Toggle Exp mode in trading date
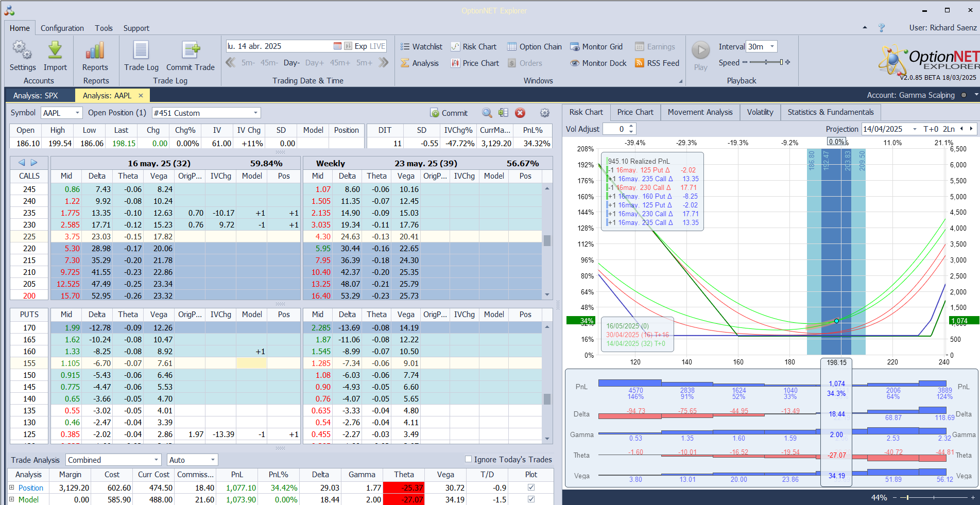Image resolution: width=980 pixels, height=505 pixels. coord(360,46)
